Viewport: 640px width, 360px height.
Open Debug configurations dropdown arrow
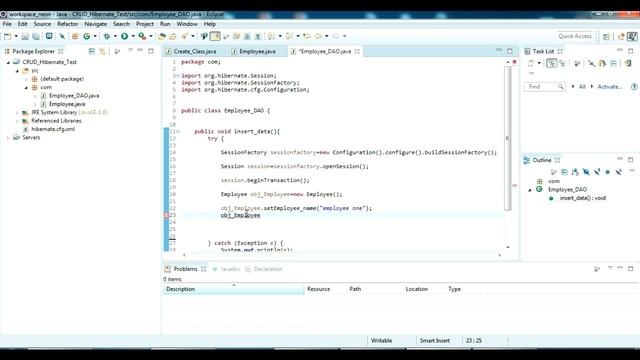(x=115, y=36)
